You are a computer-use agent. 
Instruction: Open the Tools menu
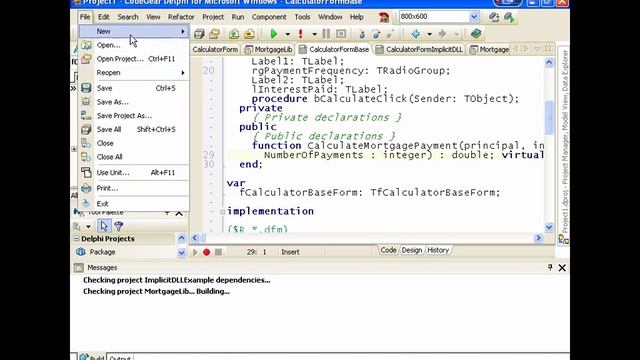point(302,17)
